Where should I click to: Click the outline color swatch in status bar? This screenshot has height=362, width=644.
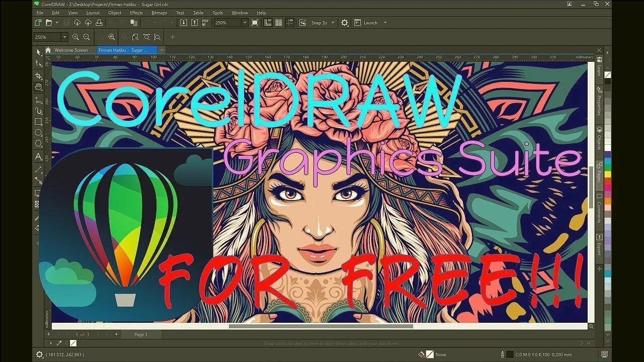pyautogui.click(x=510, y=354)
